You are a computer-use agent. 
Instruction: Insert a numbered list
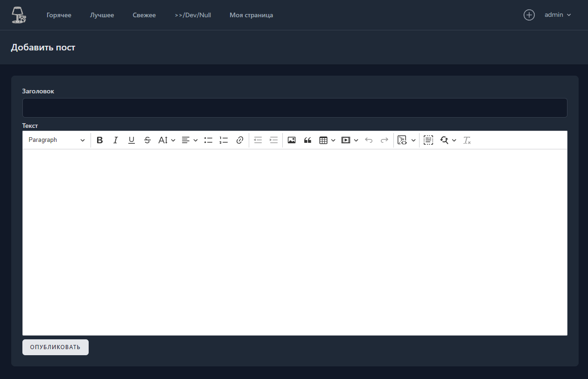click(224, 140)
